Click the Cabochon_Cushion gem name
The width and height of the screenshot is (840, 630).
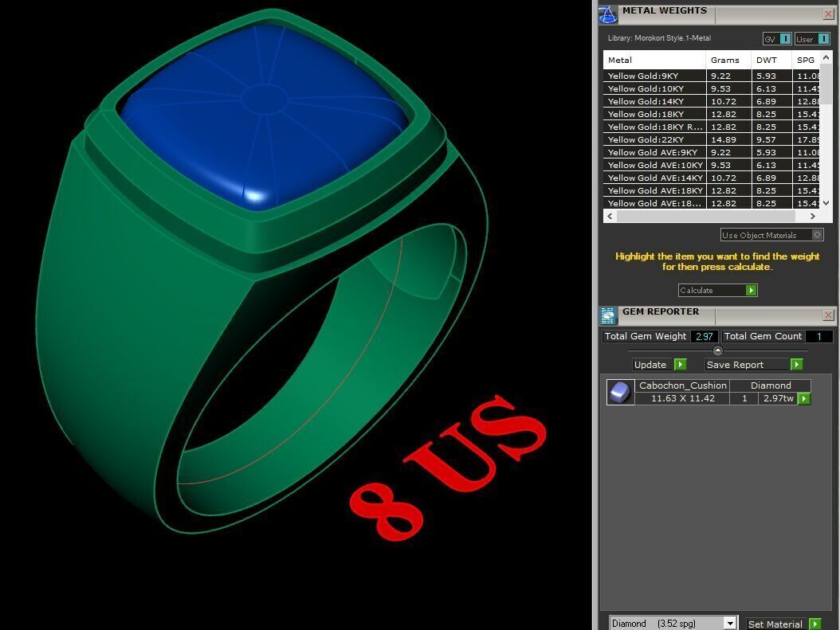[x=682, y=385]
